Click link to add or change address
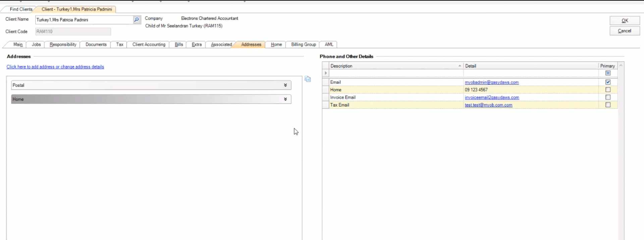The image size is (644, 240). tap(55, 67)
